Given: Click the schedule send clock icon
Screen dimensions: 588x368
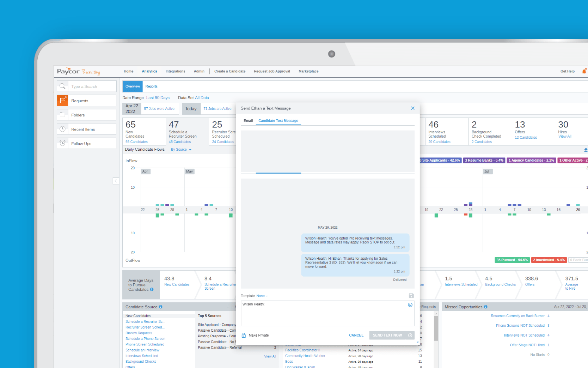Looking at the screenshot, I should [x=410, y=335].
